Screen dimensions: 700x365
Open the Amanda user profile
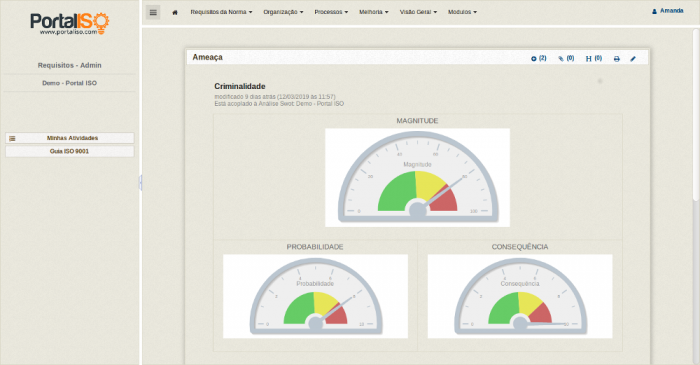pos(667,11)
